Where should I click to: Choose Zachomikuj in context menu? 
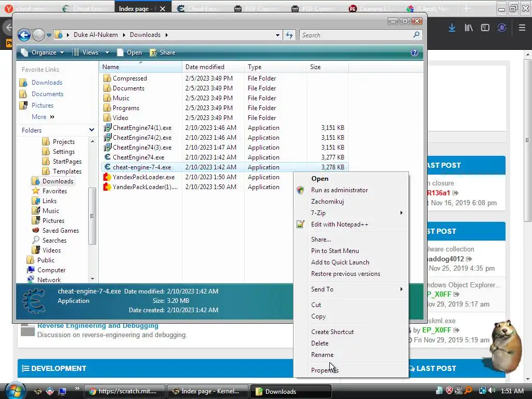tap(351, 202)
